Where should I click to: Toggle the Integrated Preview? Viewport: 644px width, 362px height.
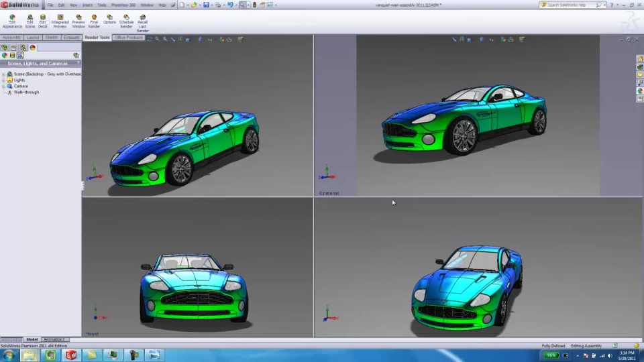(x=60, y=21)
